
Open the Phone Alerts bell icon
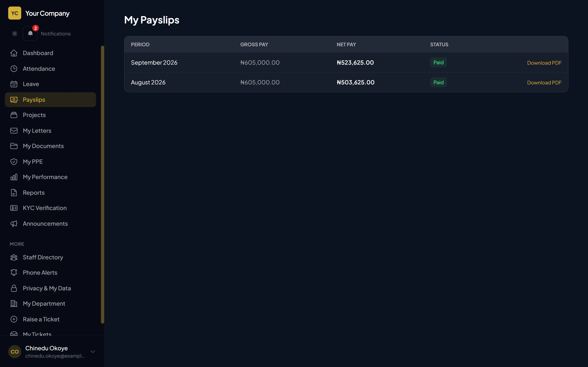pyautogui.click(x=14, y=273)
